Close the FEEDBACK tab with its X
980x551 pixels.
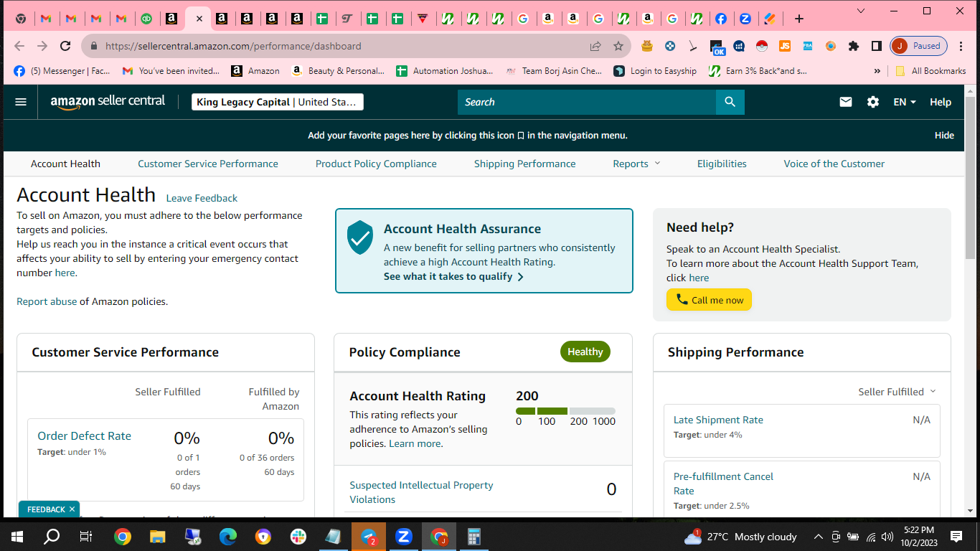point(72,509)
